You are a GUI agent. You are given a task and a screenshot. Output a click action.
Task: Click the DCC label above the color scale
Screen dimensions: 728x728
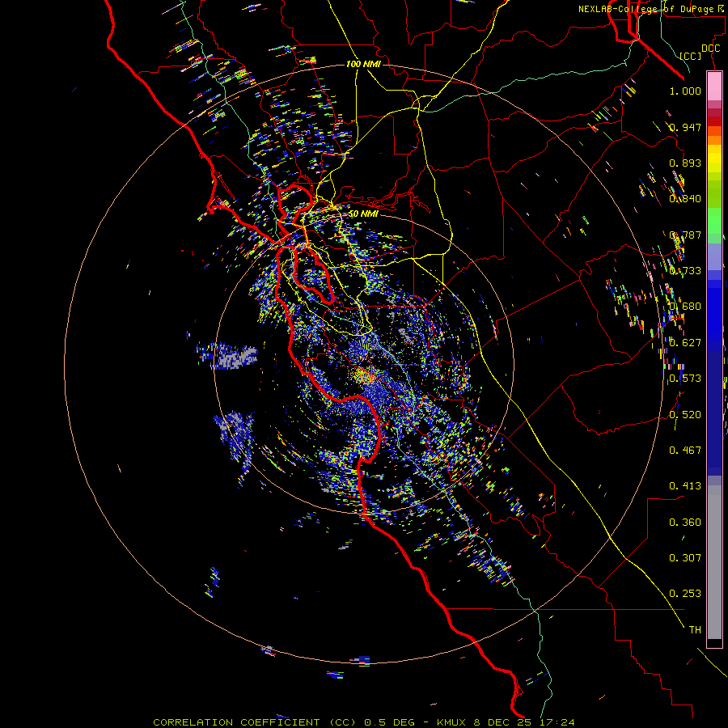click(710, 49)
